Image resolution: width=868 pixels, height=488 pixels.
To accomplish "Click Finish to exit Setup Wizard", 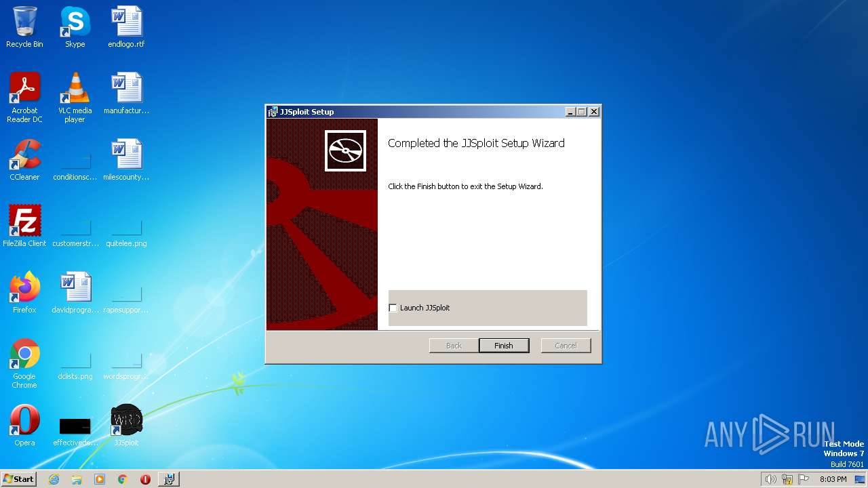I will [x=504, y=346].
